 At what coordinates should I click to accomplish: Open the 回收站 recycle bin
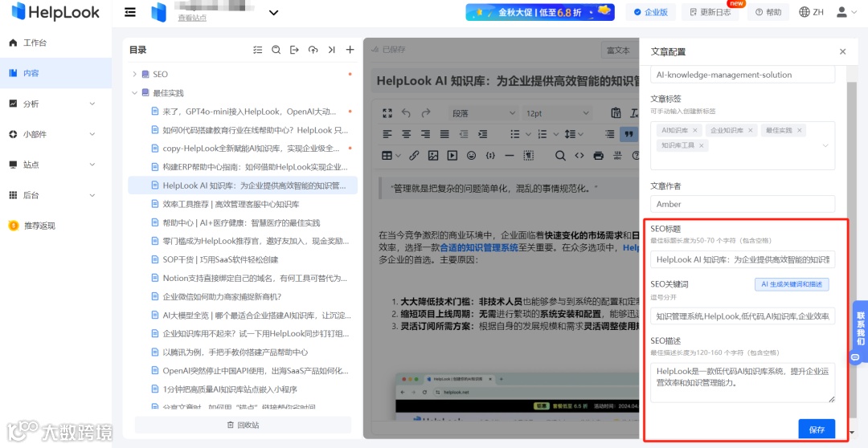coord(243,425)
